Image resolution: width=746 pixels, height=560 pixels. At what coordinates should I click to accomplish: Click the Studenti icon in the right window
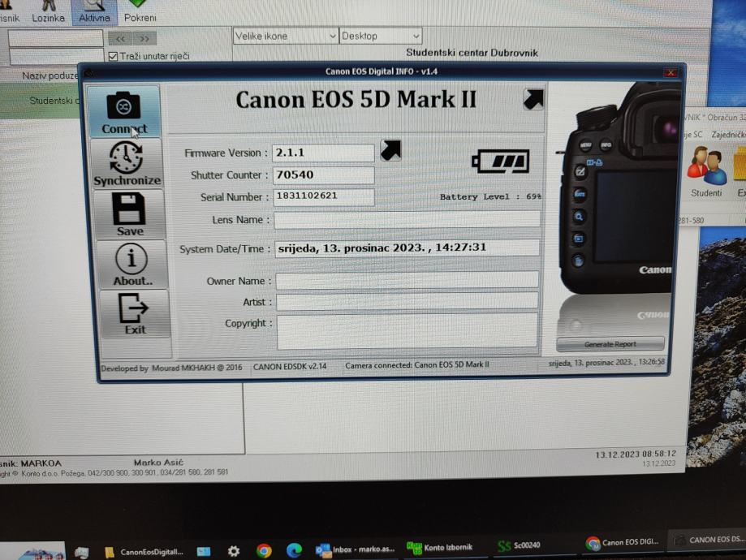706,172
